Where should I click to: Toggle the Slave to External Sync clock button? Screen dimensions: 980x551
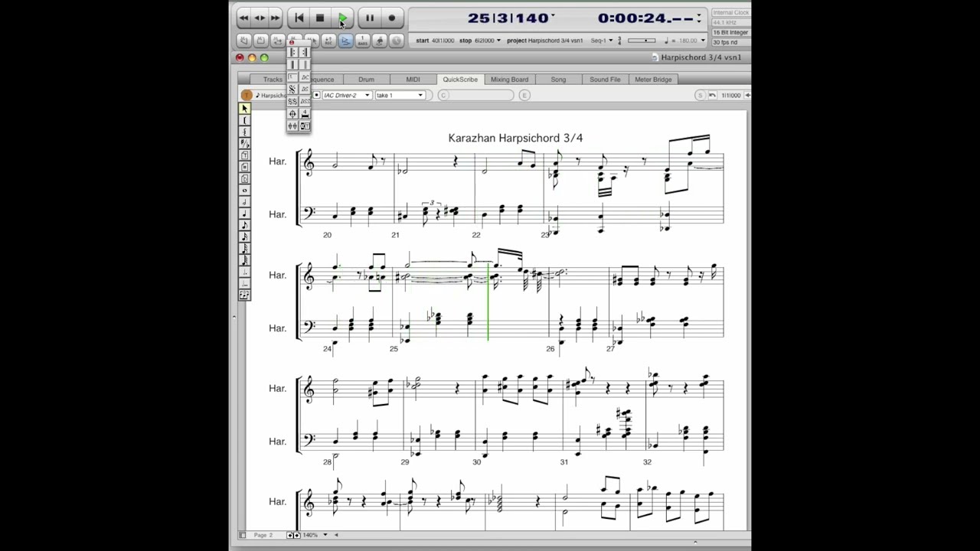(397, 41)
